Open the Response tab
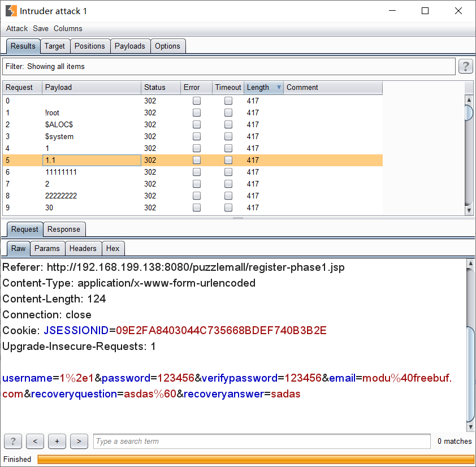The image size is (476, 467). [64, 230]
